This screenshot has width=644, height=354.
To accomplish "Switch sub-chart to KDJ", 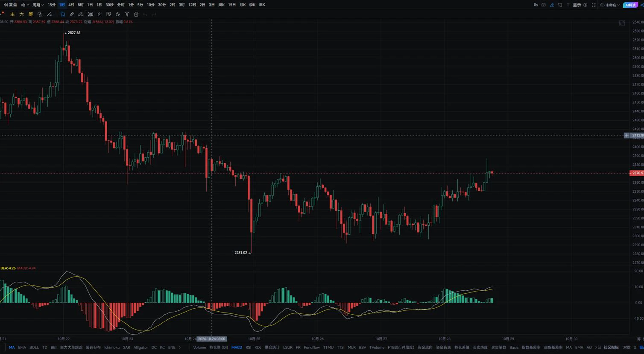I will pyautogui.click(x=258, y=348).
